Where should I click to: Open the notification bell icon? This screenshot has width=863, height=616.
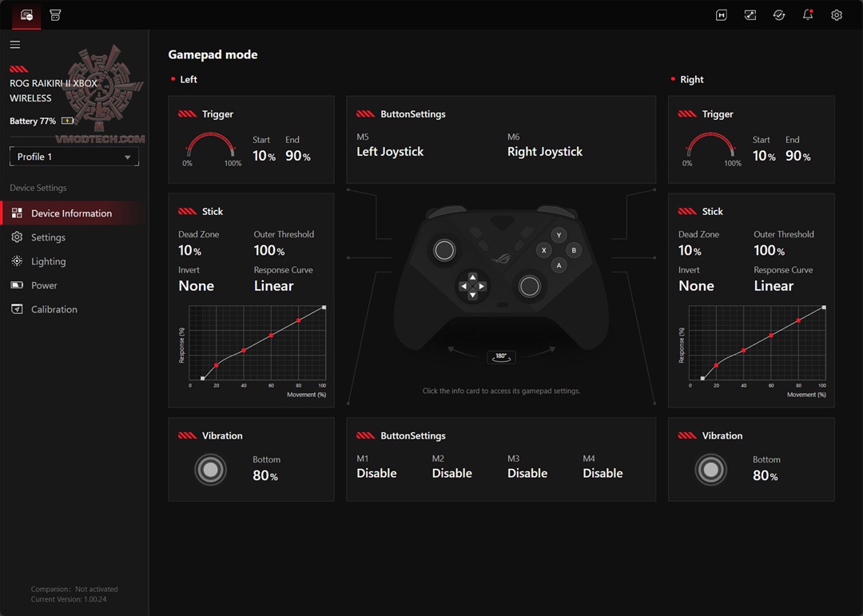click(807, 15)
